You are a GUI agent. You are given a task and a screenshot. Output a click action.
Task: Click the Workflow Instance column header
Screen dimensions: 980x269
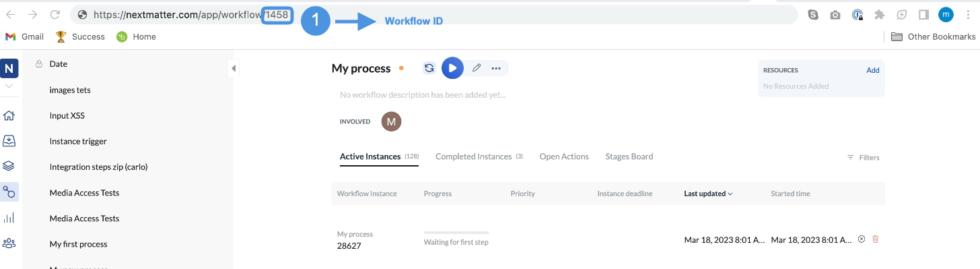367,193
